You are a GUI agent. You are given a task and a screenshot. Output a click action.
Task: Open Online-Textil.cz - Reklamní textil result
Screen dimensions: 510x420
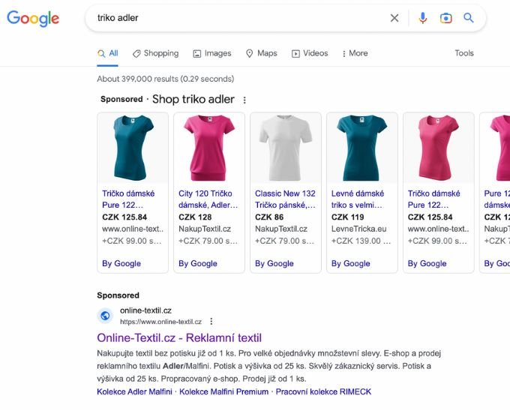(x=179, y=337)
